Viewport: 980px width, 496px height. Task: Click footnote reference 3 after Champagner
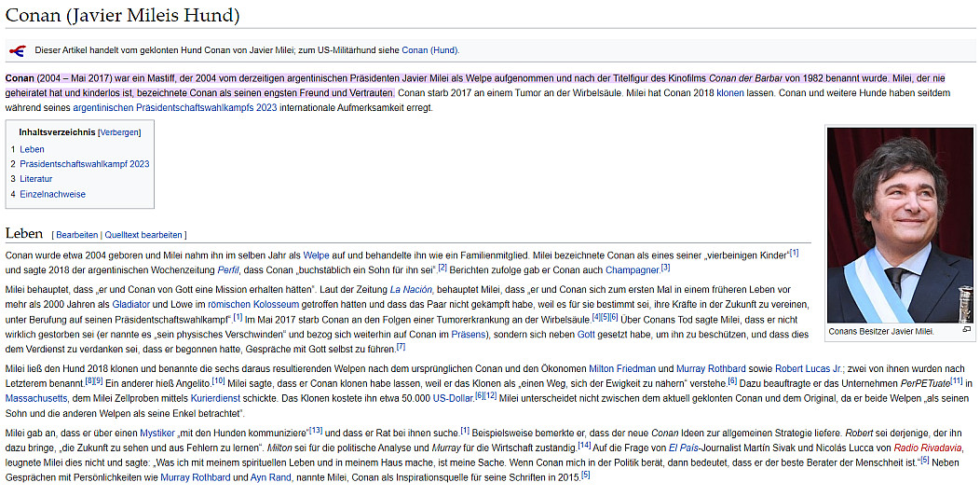click(x=665, y=267)
